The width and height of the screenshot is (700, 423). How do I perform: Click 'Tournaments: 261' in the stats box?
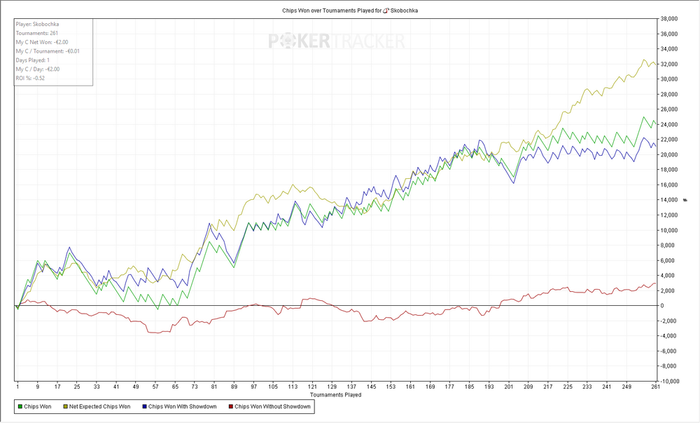37,33
